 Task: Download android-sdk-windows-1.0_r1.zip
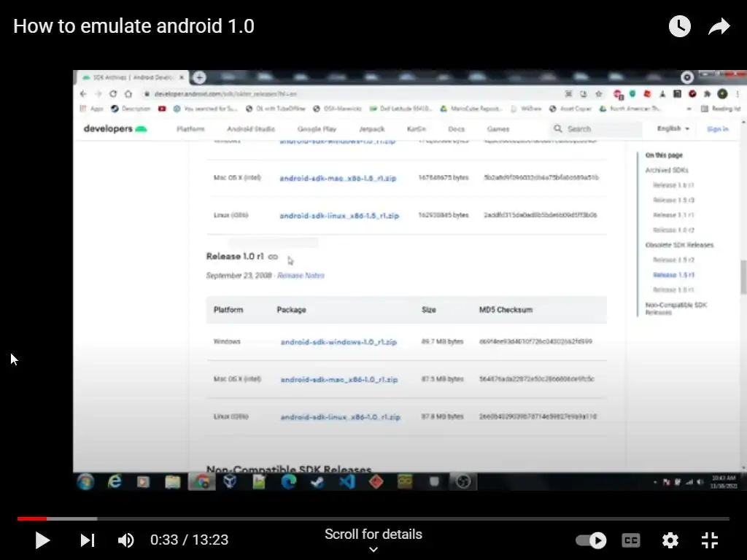(x=338, y=342)
